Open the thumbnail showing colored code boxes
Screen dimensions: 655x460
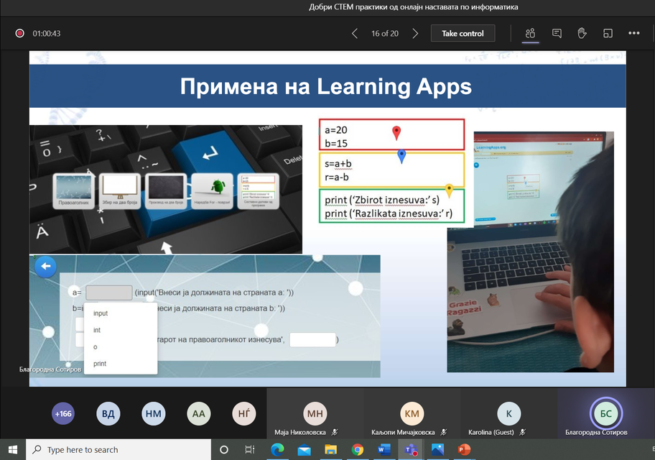click(258, 191)
